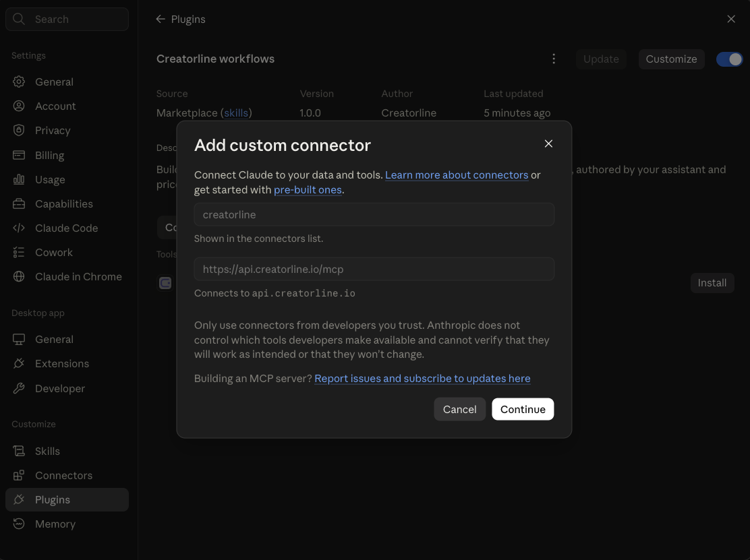Open Capabilities settings page

pos(67,204)
